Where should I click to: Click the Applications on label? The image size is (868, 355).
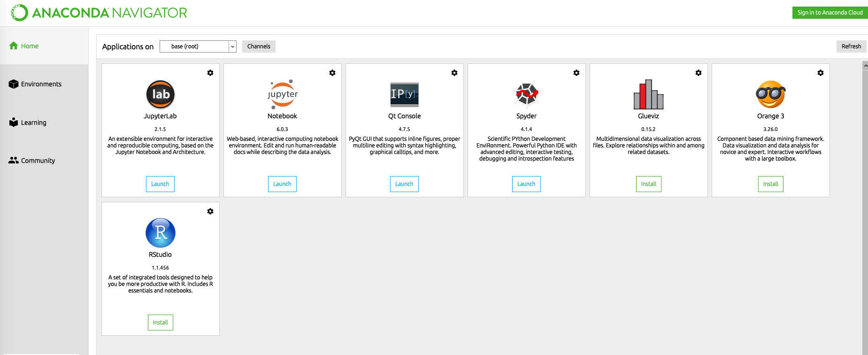click(128, 46)
